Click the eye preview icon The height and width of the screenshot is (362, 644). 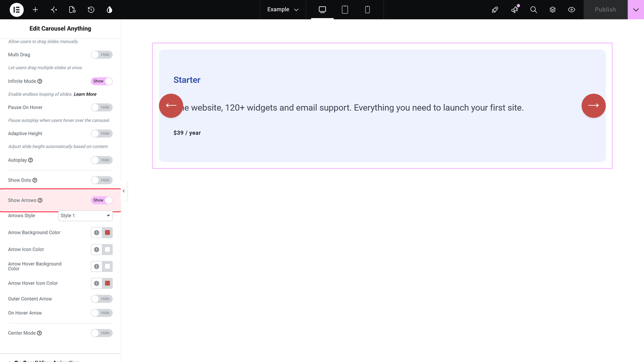coord(572,10)
